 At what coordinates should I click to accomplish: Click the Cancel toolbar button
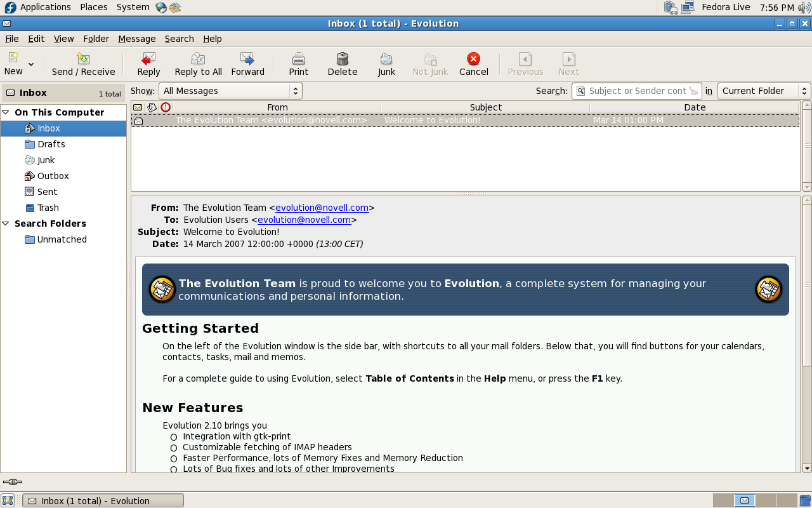point(473,64)
